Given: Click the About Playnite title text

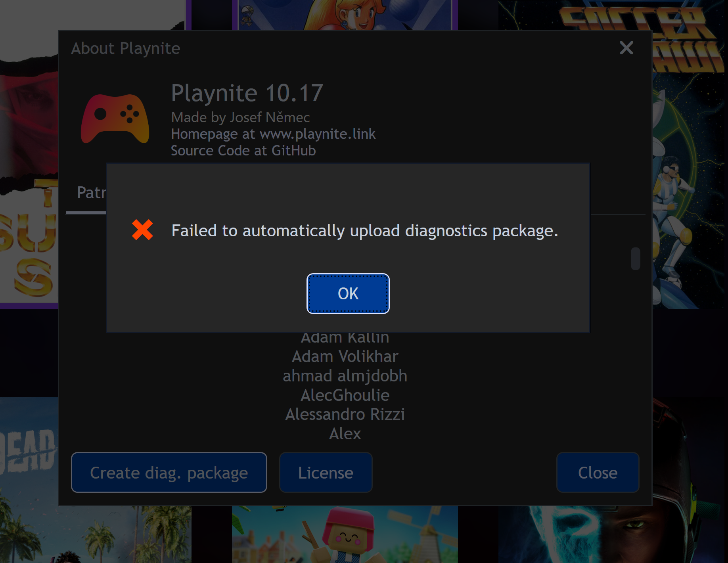Looking at the screenshot, I should point(126,48).
